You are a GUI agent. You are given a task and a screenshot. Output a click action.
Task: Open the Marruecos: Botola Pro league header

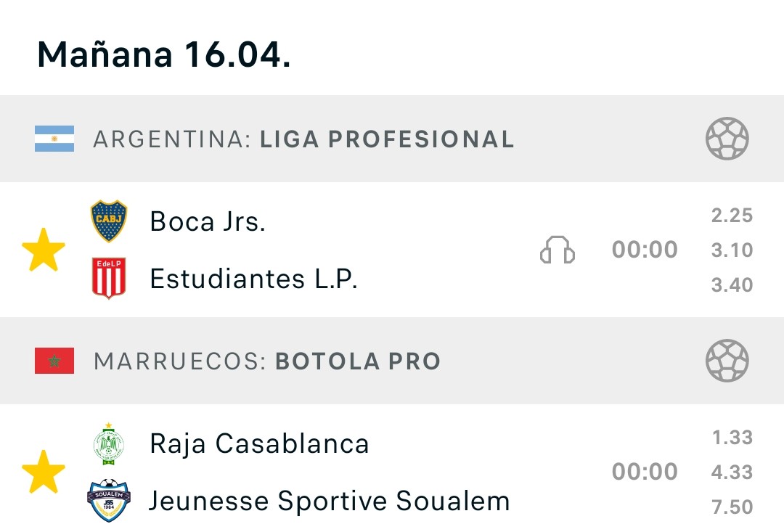click(x=392, y=361)
